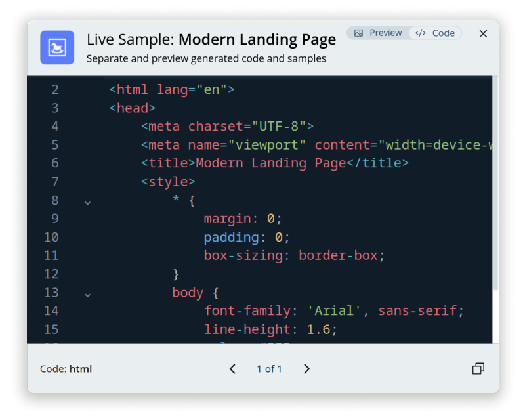Click the "1 of 1" page indicator
Image resolution: width=525 pixels, height=420 pixels.
[270, 369]
